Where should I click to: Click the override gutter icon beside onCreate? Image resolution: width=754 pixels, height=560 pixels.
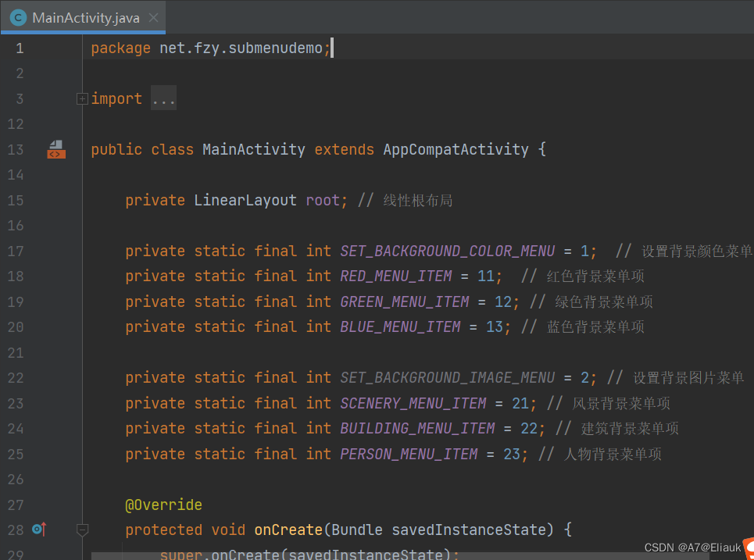coord(39,530)
